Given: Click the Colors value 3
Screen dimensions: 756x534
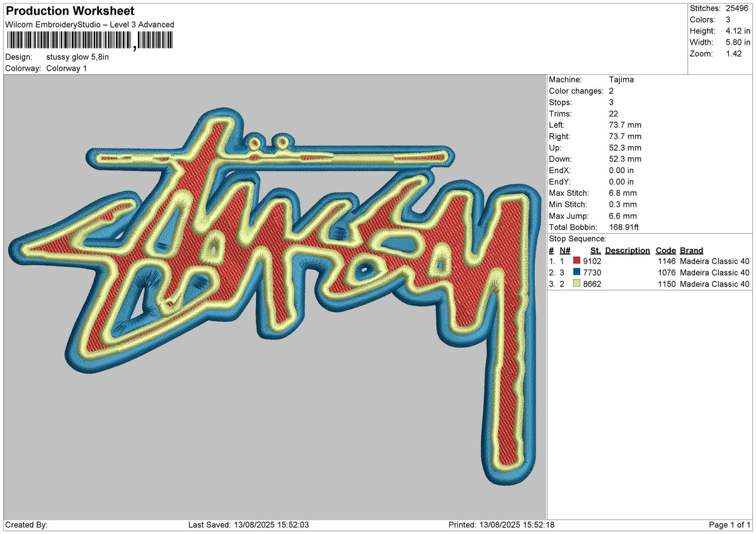Looking at the screenshot, I should pyautogui.click(x=728, y=20).
